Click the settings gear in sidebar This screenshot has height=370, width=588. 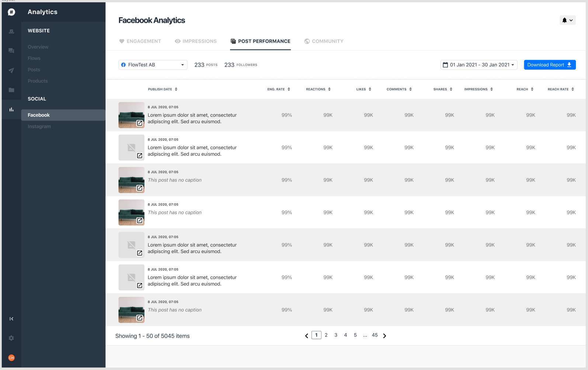pos(11,338)
